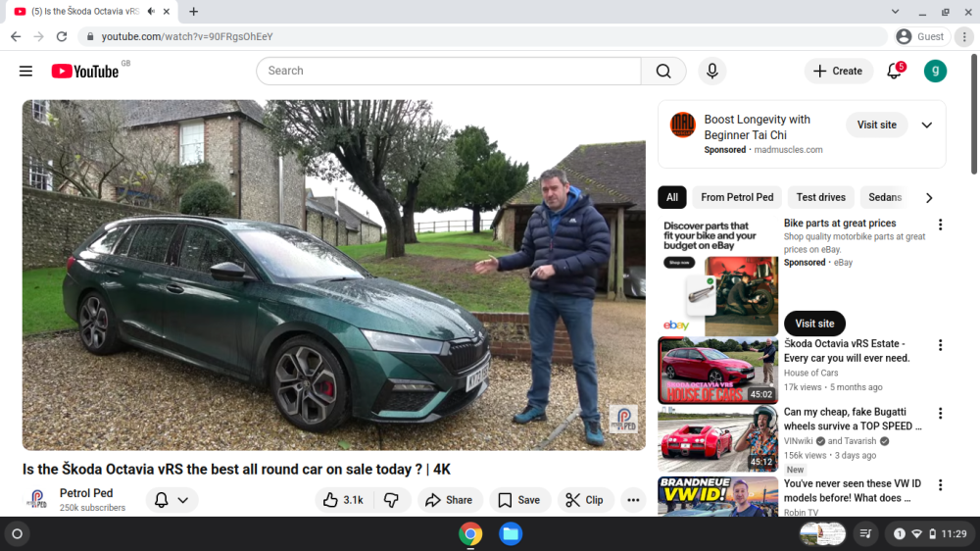Open the eBay bike parts ad image
The width and height of the screenshot is (980, 551).
point(717,276)
